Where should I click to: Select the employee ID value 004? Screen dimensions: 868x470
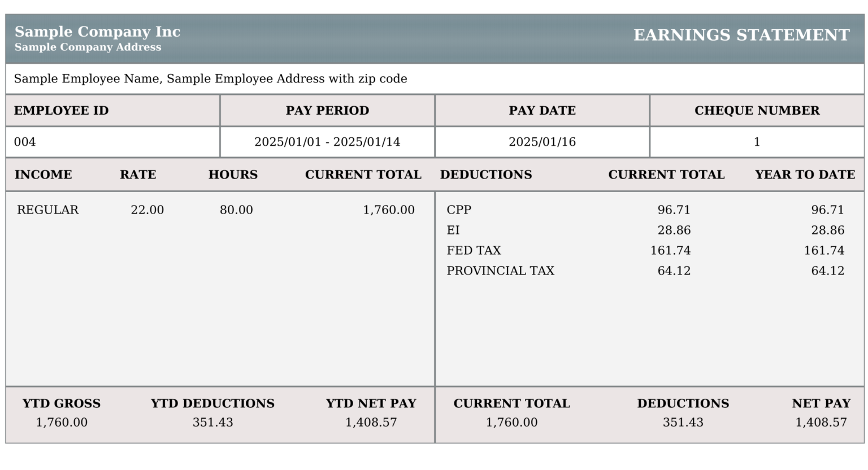[24, 142]
